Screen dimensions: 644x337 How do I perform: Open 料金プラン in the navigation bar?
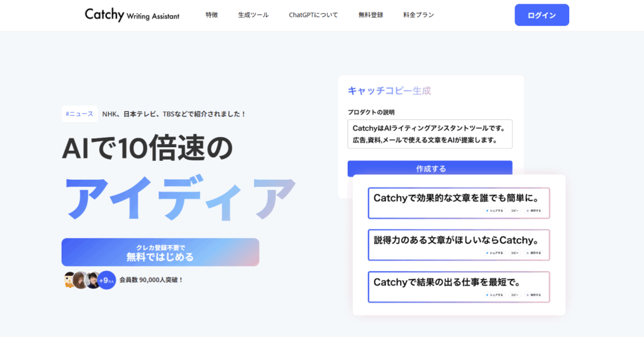click(418, 15)
